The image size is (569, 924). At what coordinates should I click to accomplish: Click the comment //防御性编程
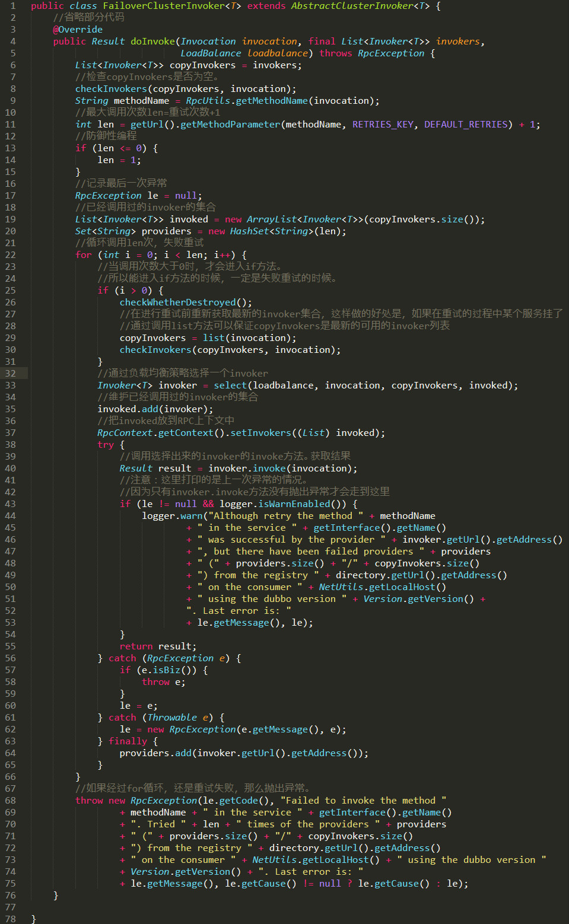pos(106,136)
